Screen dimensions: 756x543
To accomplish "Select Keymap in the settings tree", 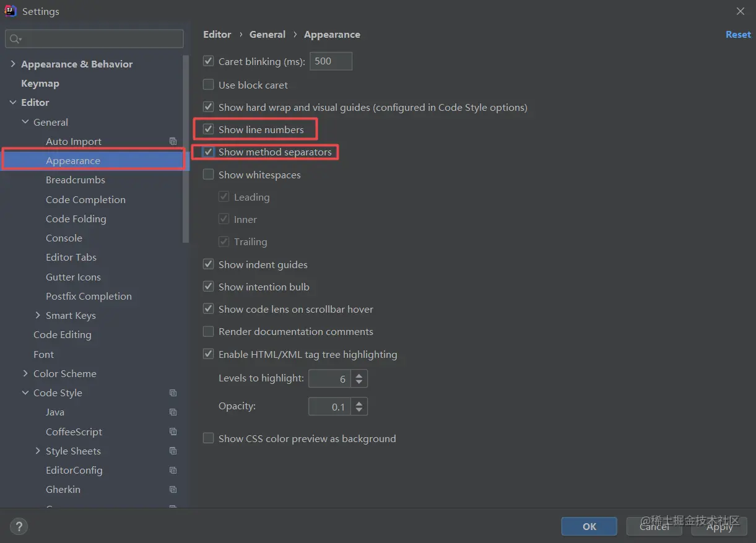I will tap(40, 83).
